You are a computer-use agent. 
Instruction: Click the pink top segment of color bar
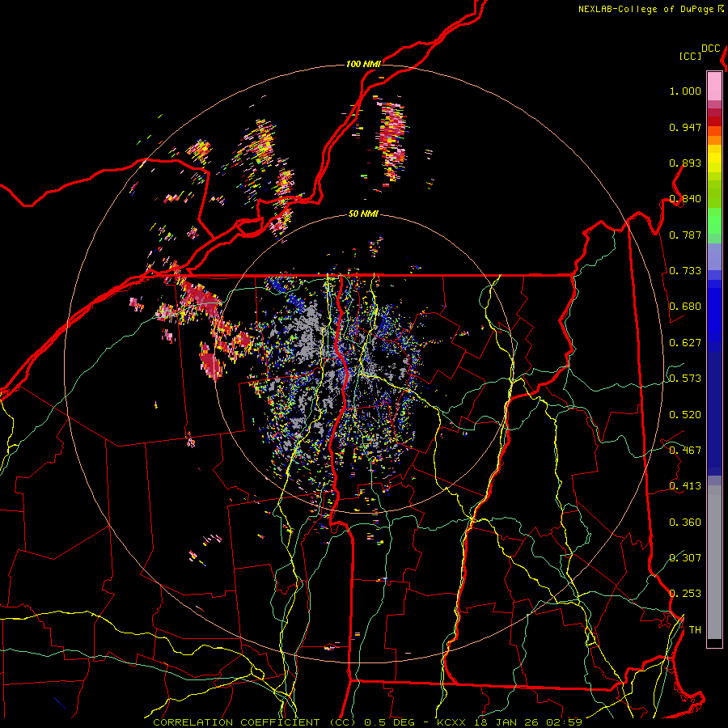(714, 86)
